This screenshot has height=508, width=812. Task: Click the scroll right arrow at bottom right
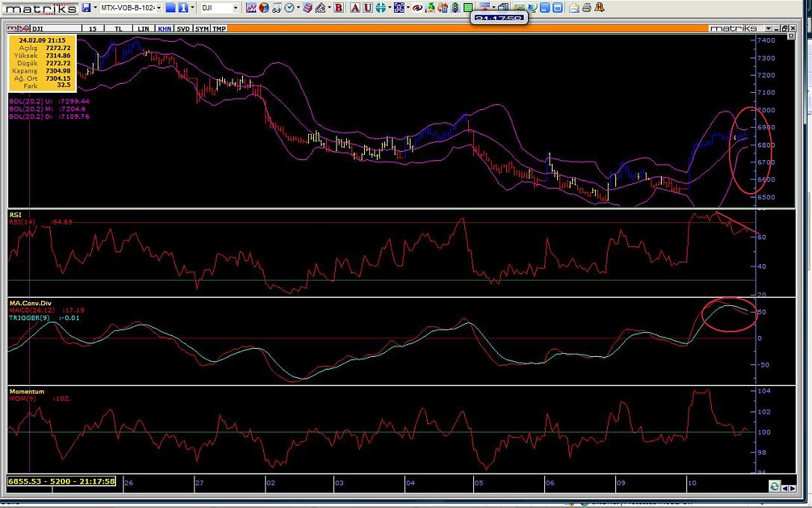coord(793,488)
